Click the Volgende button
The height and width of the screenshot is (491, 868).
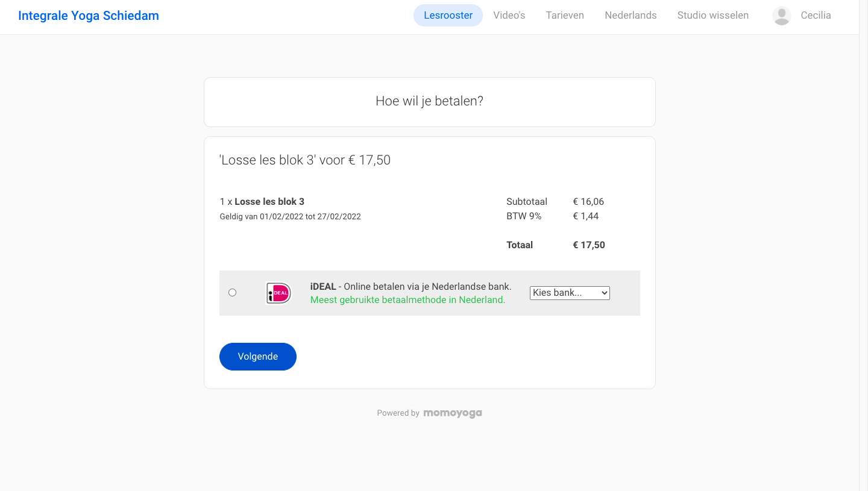(258, 357)
